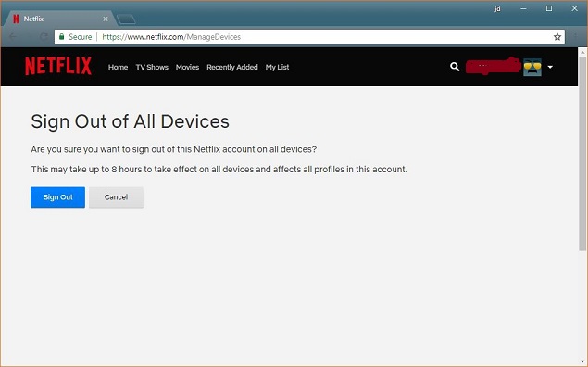This screenshot has height=367, width=588.
Task: Close the Netflix browser tab
Action: click(106, 19)
